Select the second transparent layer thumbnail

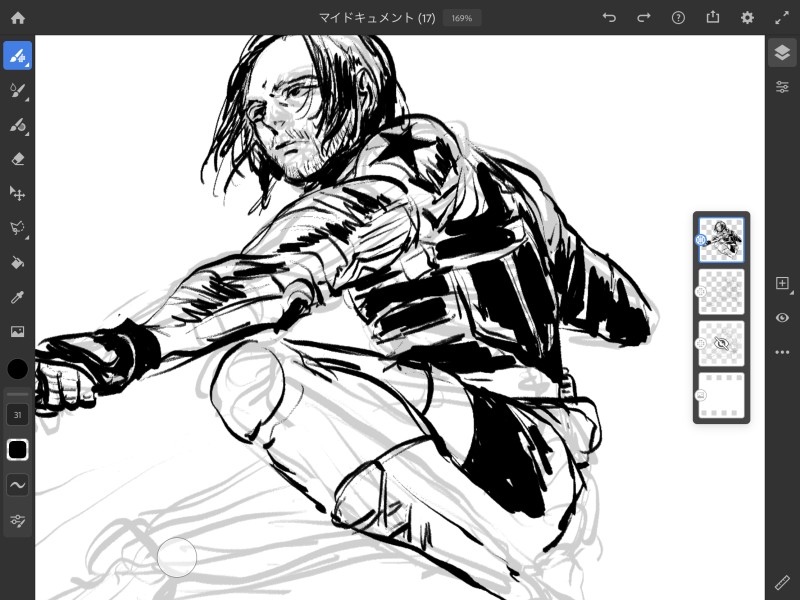[721, 292]
